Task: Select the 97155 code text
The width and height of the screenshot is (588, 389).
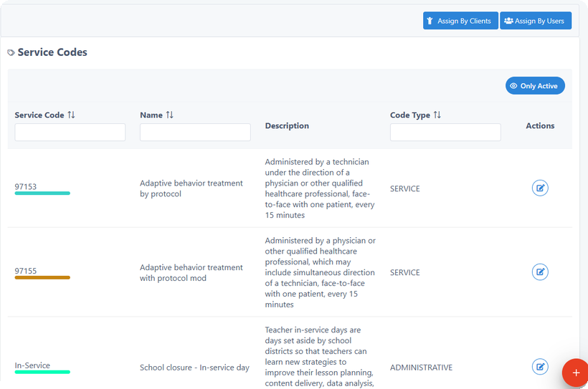Action: [x=26, y=271]
